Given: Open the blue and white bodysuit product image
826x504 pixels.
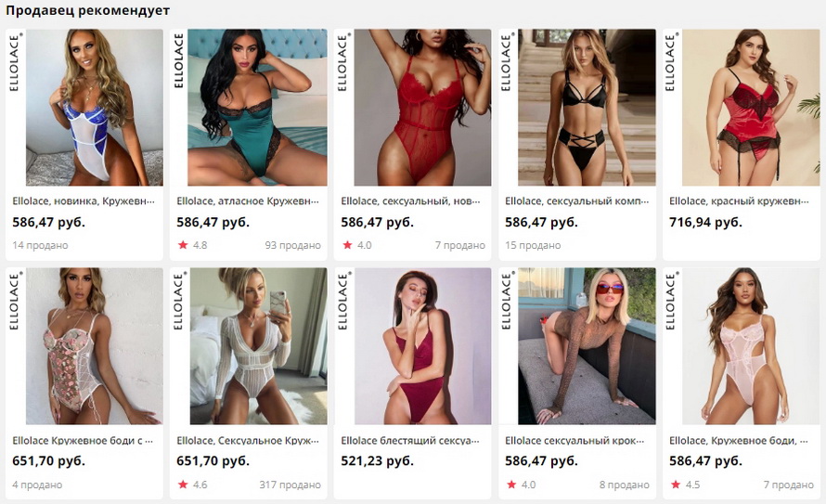Looking at the screenshot, I should coord(84,107).
